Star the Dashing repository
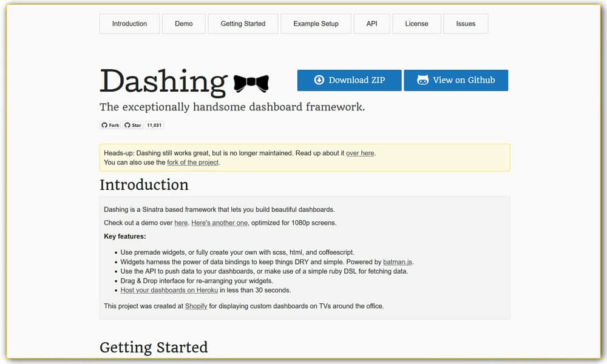 pyautogui.click(x=132, y=125)
